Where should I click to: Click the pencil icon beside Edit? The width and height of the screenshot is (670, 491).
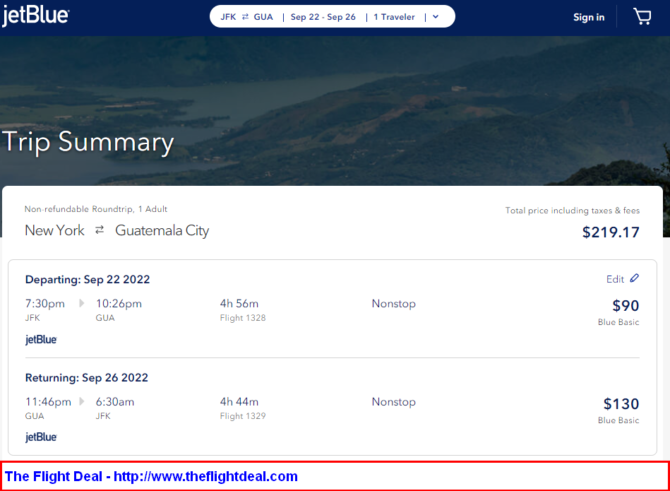coord(634,279)
